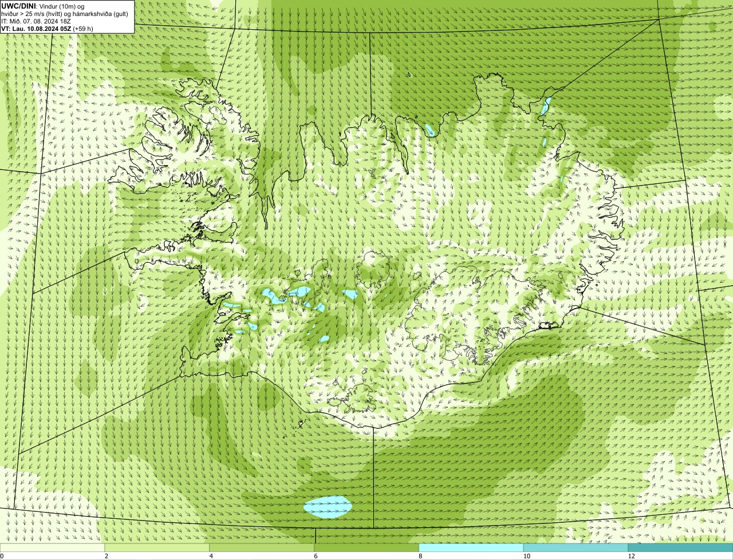Click the "IT: Mið. 07. 08. 2024 18Z" line
This screenshot has height=560, width=733.
click(36, 21)
